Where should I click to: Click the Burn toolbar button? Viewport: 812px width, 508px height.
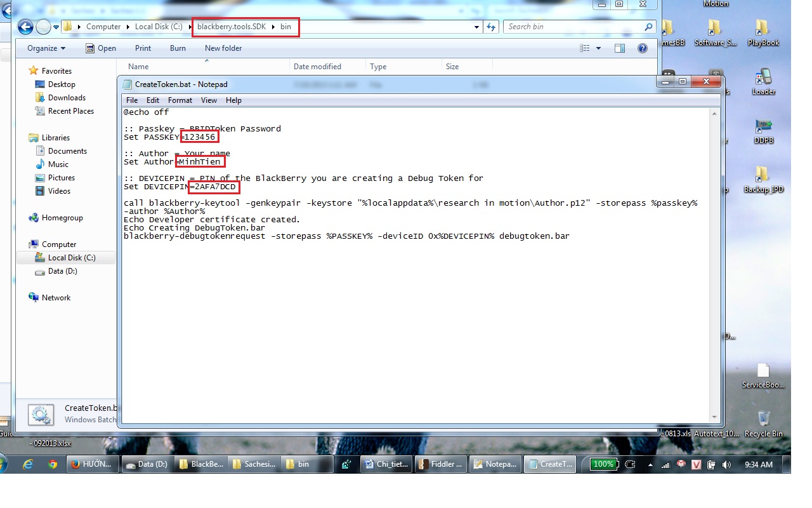pos(178,48)
